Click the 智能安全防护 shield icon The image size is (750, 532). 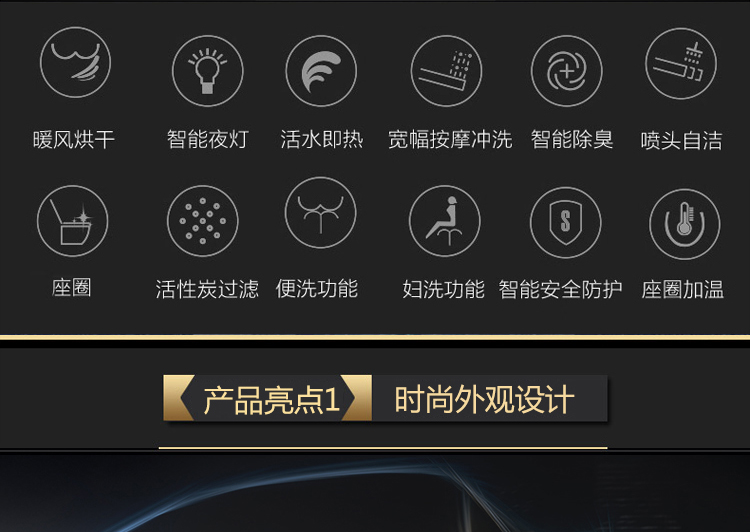(x=565, y=222)
